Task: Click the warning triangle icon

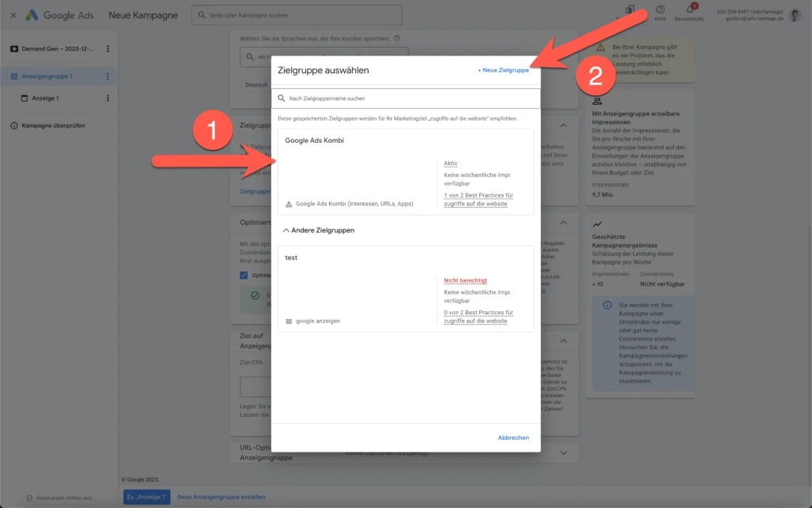Action: tap(600, 47)
